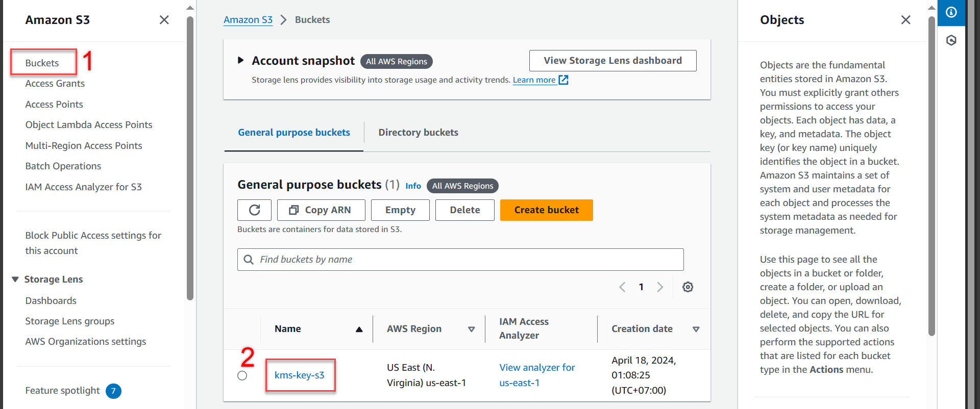This screenshot has height=409, width=980.
Task: Click the Find buckets by name field
Action: point(460,260)
